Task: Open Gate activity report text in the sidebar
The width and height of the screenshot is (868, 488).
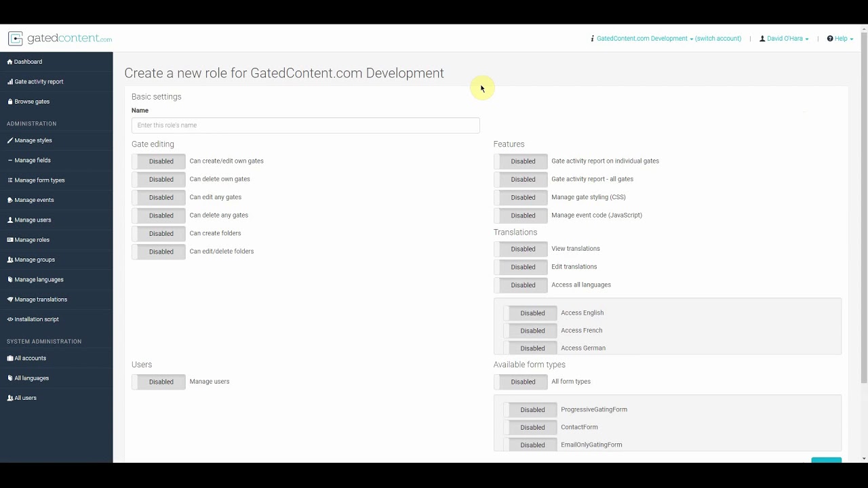Action: coord(39,81)
